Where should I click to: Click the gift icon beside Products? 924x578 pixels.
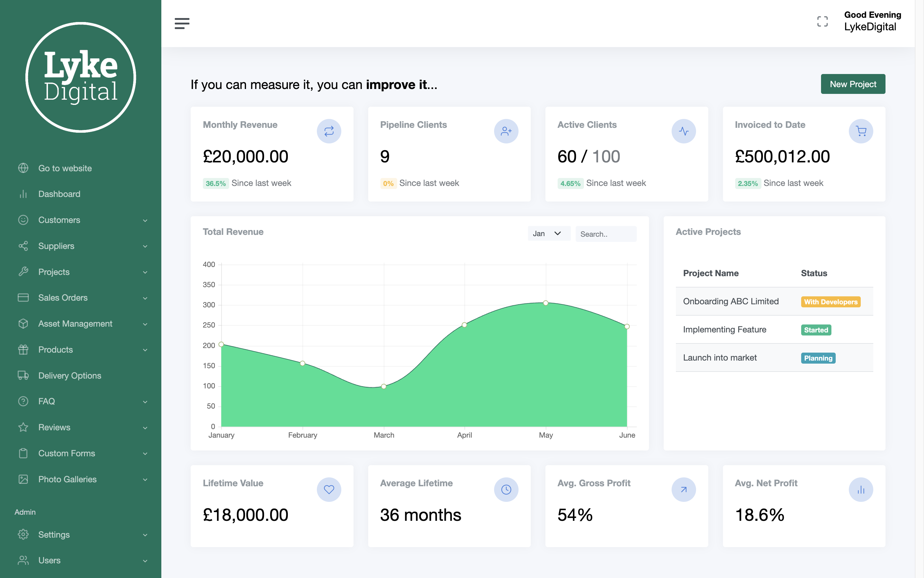coord(23,349)
